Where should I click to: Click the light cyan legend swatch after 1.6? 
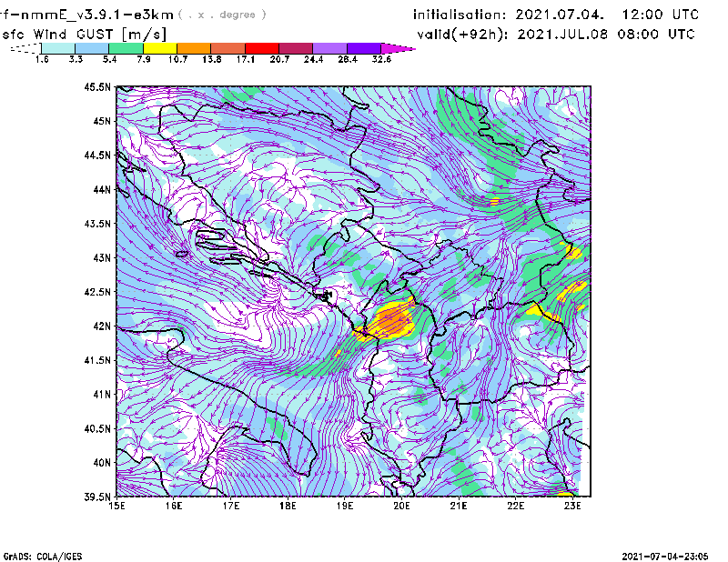pyautogui.click(x=58, y=48)
